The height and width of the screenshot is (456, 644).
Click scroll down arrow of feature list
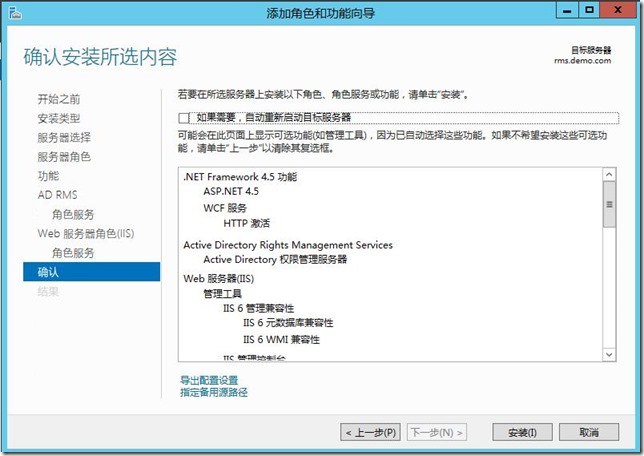point(609,354)
